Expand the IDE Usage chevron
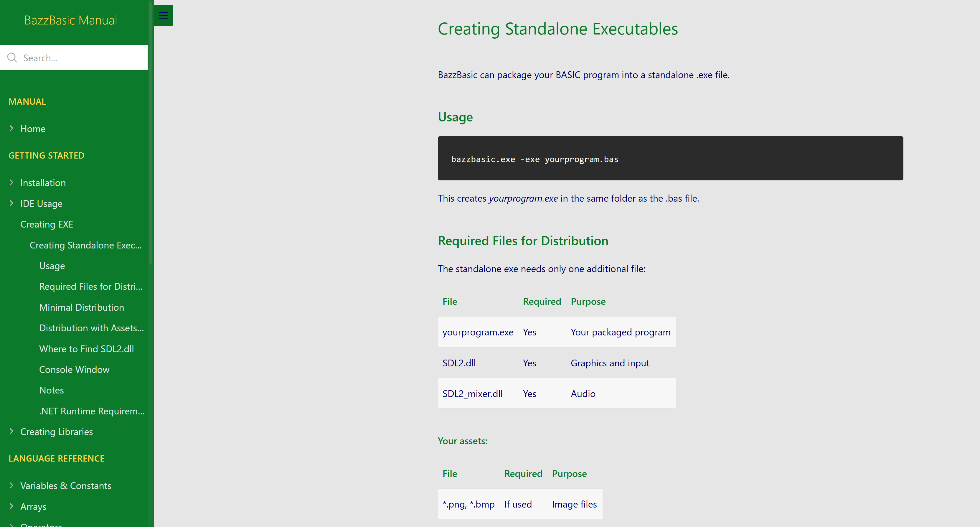Image resolution: width=980 pixels, height=527 pixels. (x=11, y=204)
